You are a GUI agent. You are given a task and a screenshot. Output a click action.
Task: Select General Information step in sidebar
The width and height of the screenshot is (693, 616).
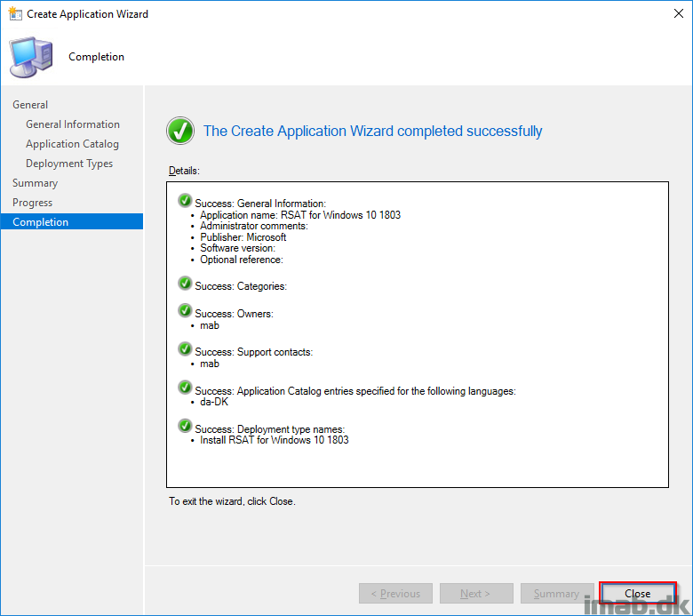(73, 124)
